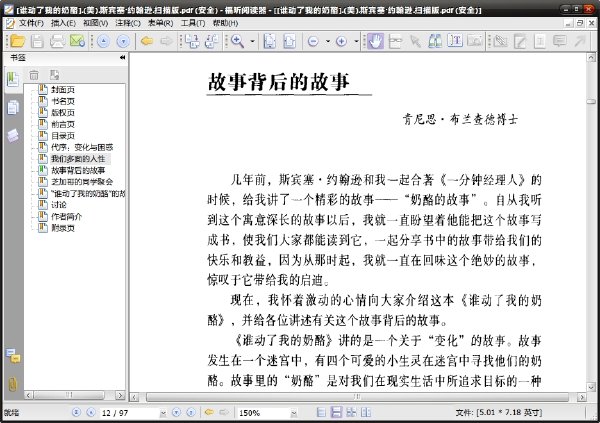This screenshot has height=423, width=600.
Task: Open the page number dropdown arrow
Action: [x=163, y=413]
